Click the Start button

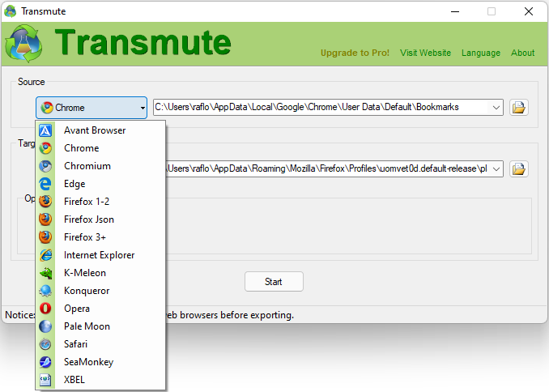(274, 282)
